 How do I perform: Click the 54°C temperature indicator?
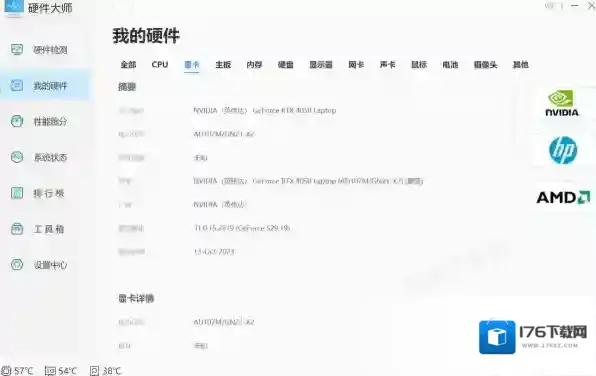61,371
